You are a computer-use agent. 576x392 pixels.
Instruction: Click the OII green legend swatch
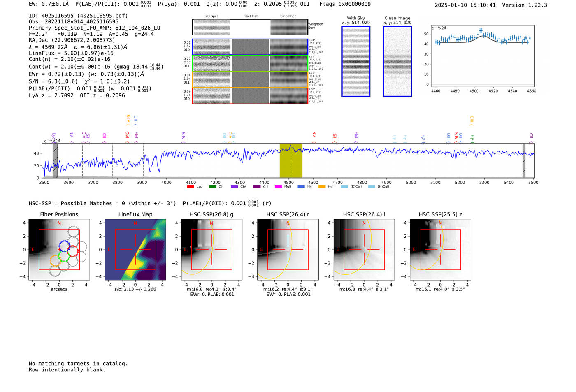[x=212, y=186]
